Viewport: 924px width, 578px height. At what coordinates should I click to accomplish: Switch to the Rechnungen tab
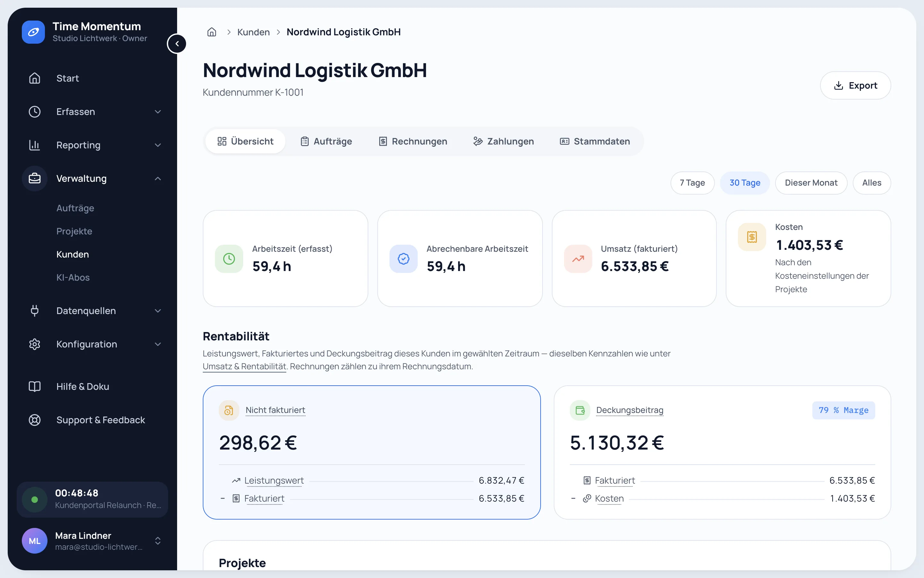413,141
